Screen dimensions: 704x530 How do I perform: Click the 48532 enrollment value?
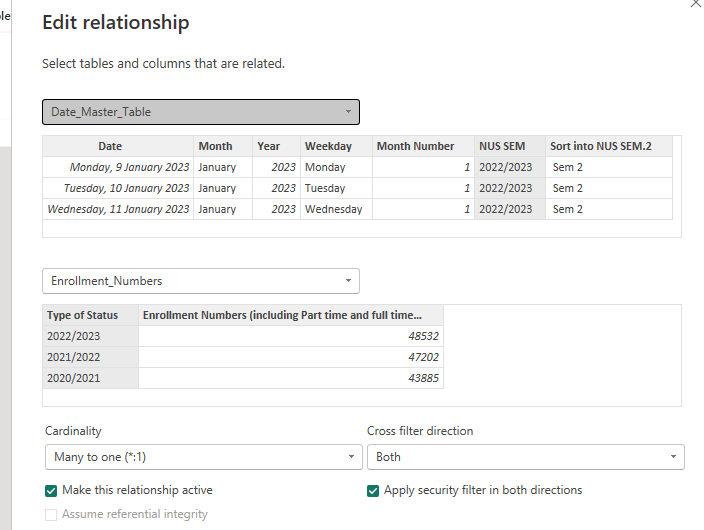(291, 336)
